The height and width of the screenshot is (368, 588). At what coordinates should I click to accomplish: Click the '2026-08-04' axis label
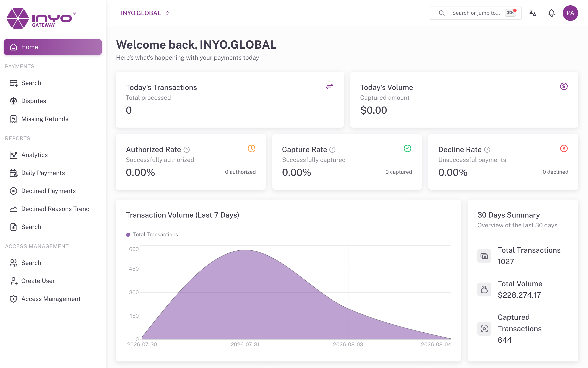[x=436, y=345]
